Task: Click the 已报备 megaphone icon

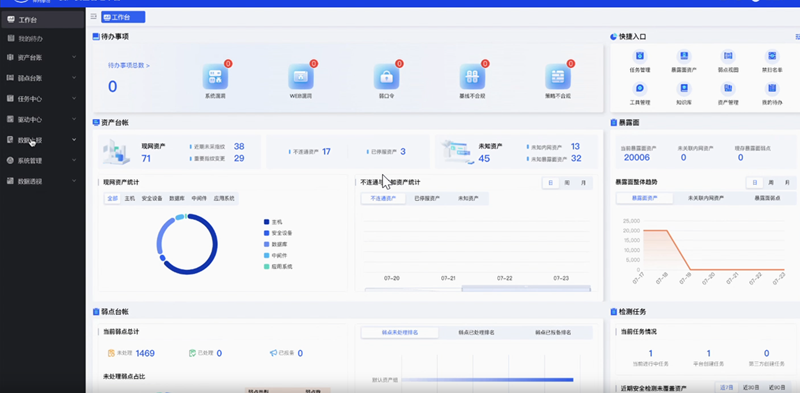Action: tap(273, 353)
